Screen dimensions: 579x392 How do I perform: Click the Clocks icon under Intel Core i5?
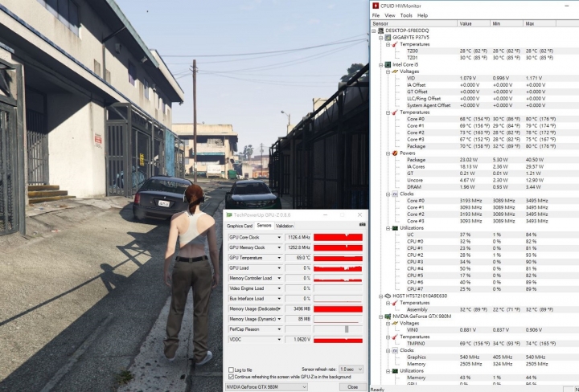(x=395, y=194)
